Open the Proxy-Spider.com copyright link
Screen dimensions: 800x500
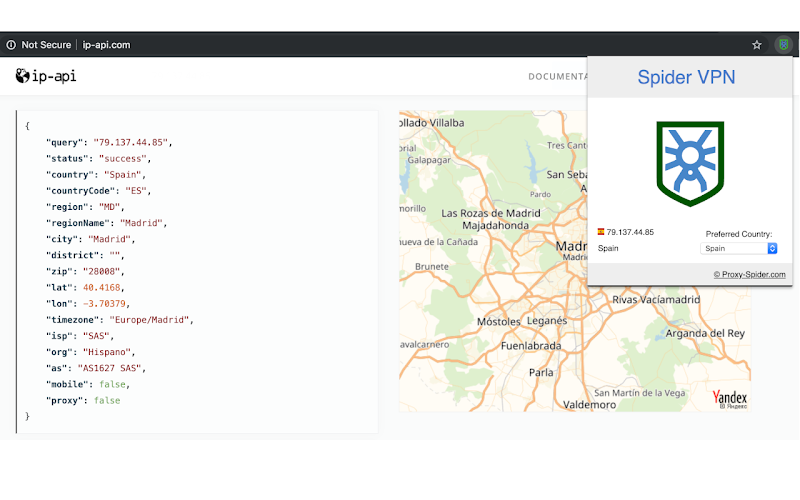click(749, 274)
